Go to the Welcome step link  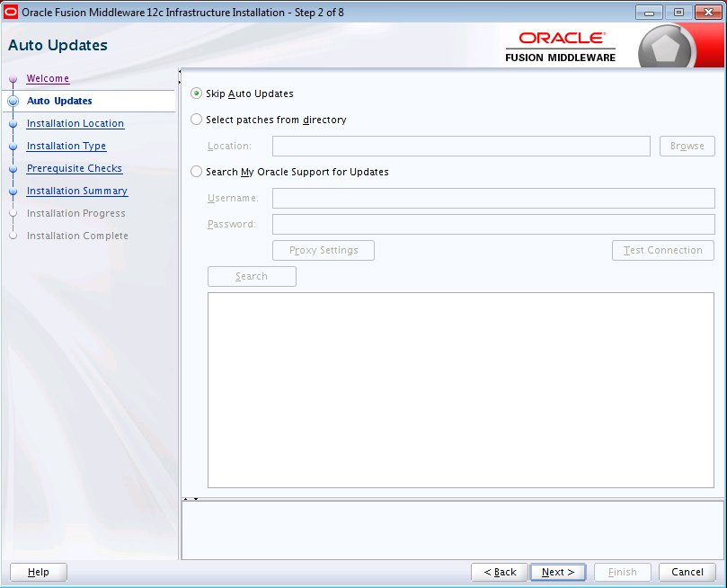click(x=48, y=78)
